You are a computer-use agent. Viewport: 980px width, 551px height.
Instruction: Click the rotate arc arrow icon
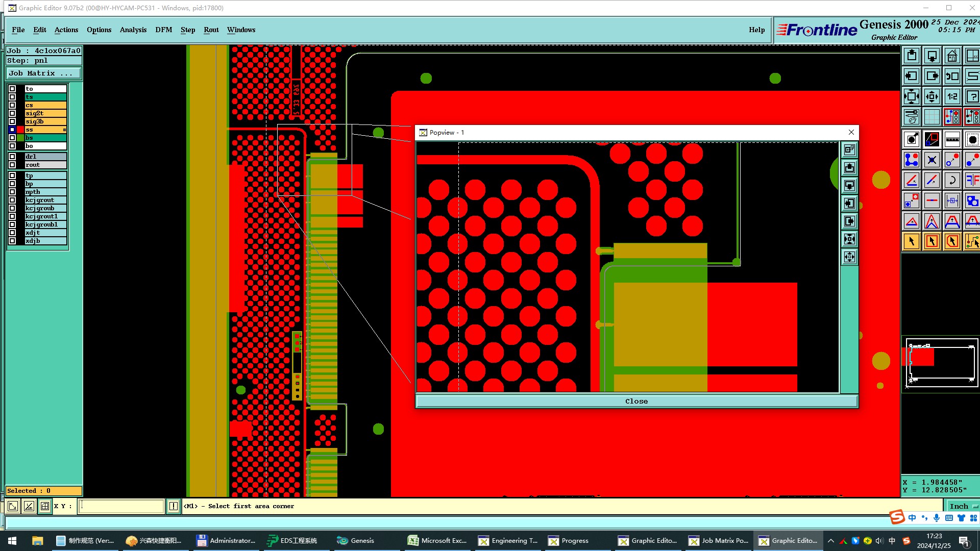[x=952, y=180]
